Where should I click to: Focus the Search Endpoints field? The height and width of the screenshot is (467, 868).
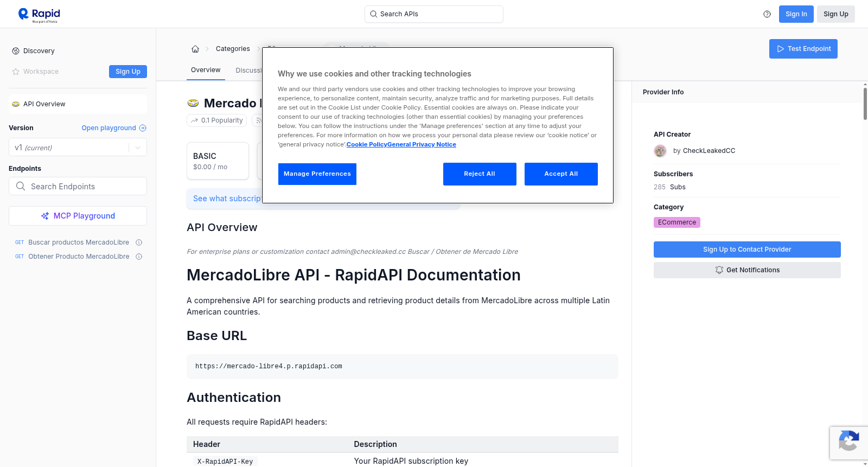pos(78,186)
